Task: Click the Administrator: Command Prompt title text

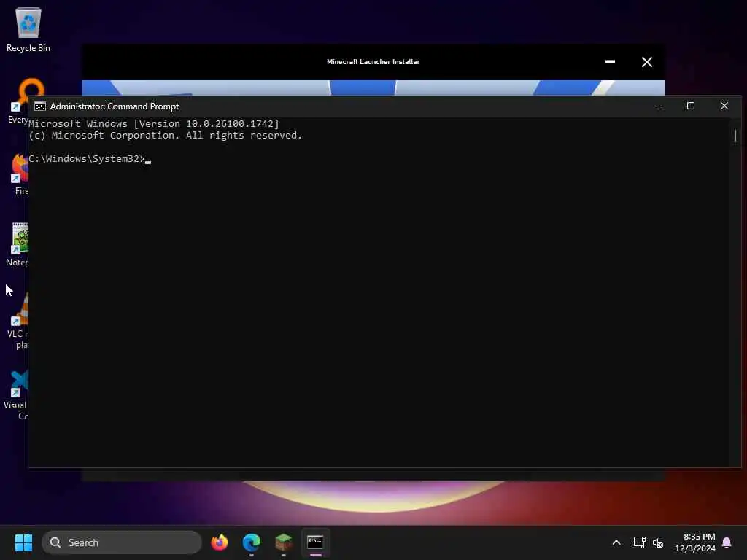Action: [x=115, y=106]
